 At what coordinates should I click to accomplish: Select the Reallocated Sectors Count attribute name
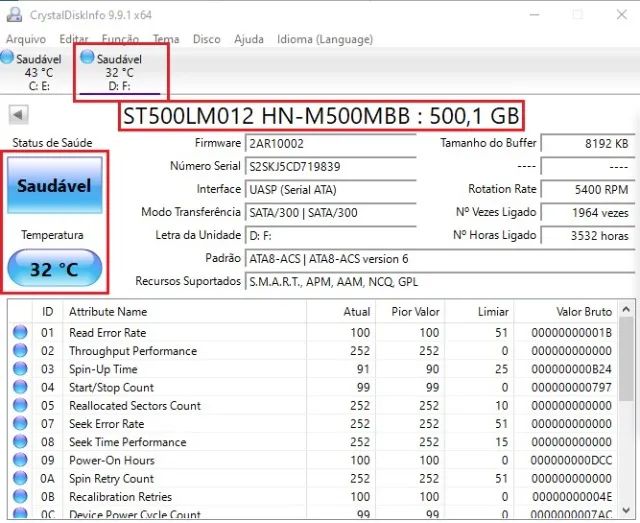135,406
